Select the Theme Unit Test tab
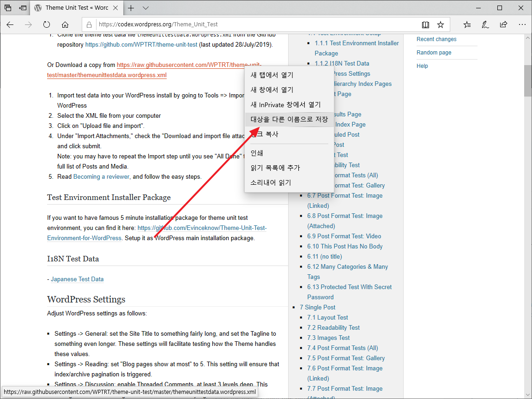Viewport: 532px width, 399px height. (76, 8)
